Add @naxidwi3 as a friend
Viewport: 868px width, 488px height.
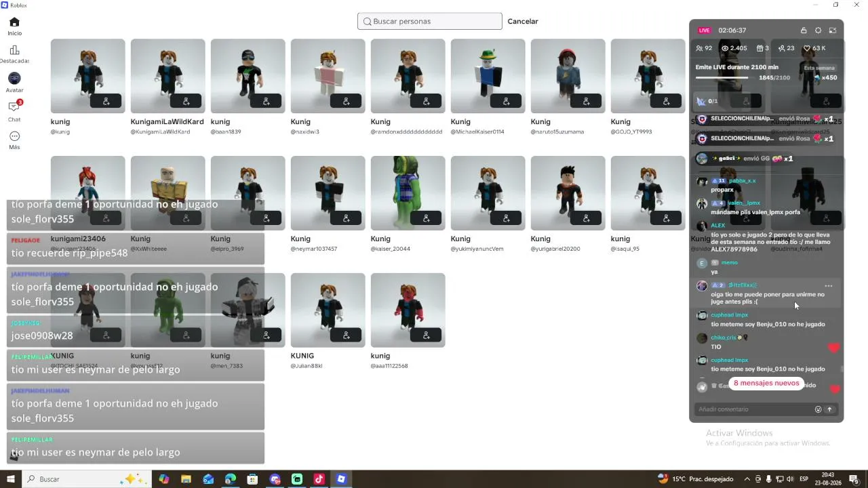pos(347,101)
